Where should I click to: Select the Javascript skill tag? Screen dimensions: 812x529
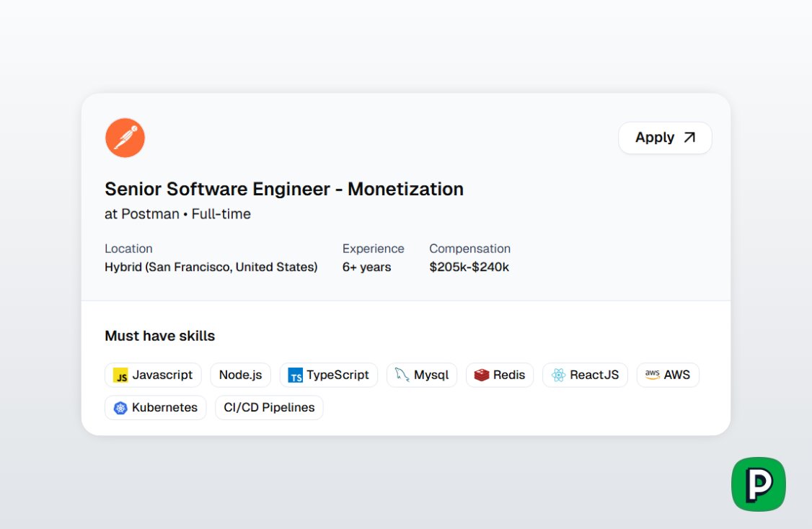153,375
